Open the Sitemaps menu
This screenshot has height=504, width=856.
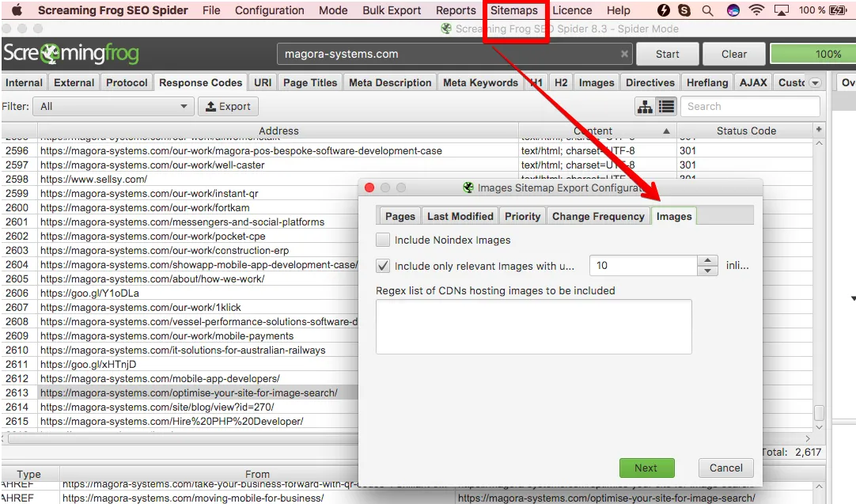(x=513, y=10)
